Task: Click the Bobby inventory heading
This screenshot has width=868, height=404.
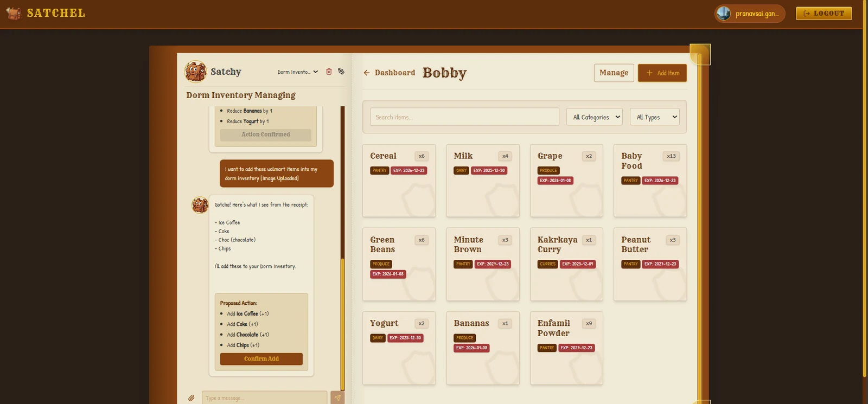Action: pos(444,73)
